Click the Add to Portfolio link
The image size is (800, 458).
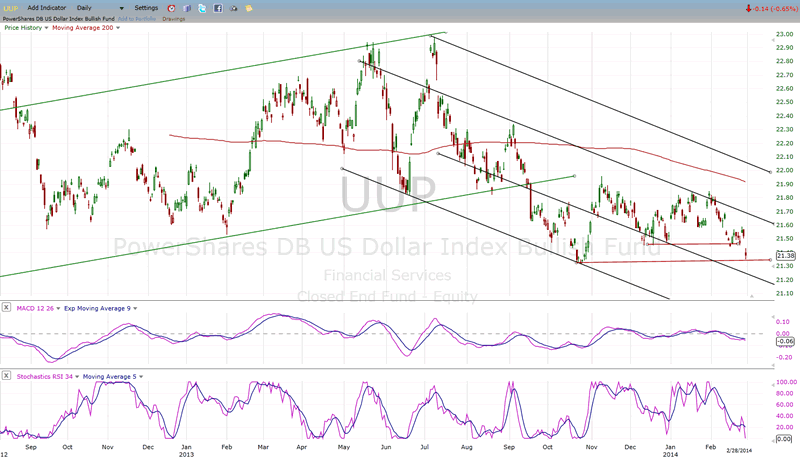[x=137, y=19]
